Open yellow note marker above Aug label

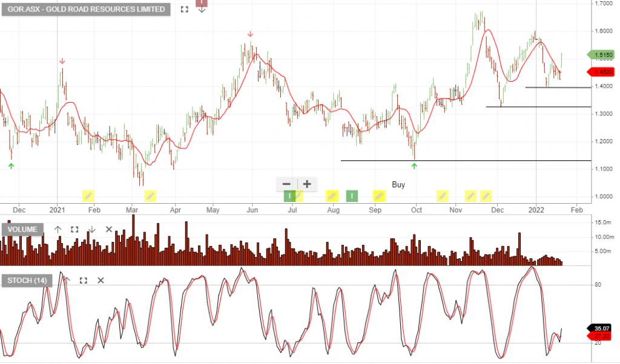click(332, 196)
